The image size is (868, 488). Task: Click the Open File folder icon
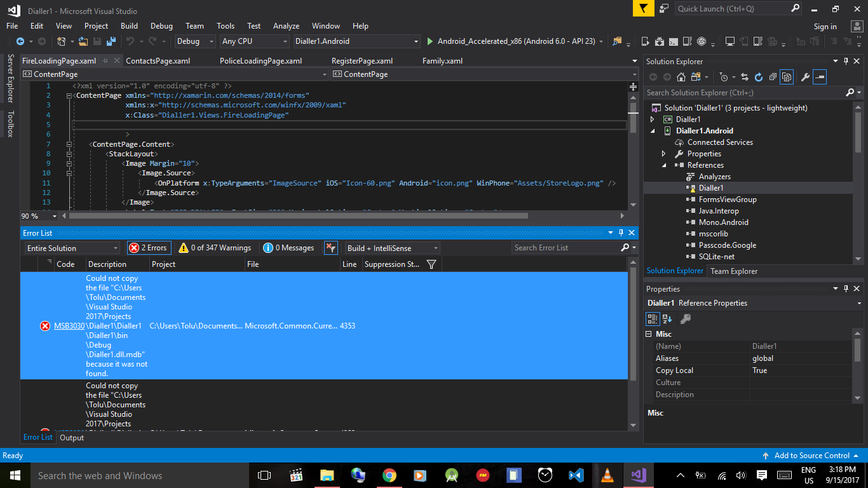(x=83, y=41)
